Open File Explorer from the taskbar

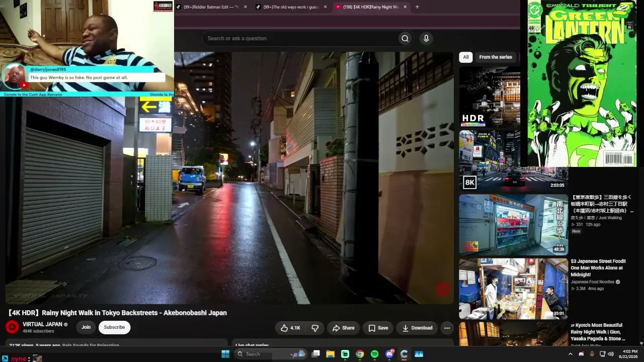tap(330, 354)
